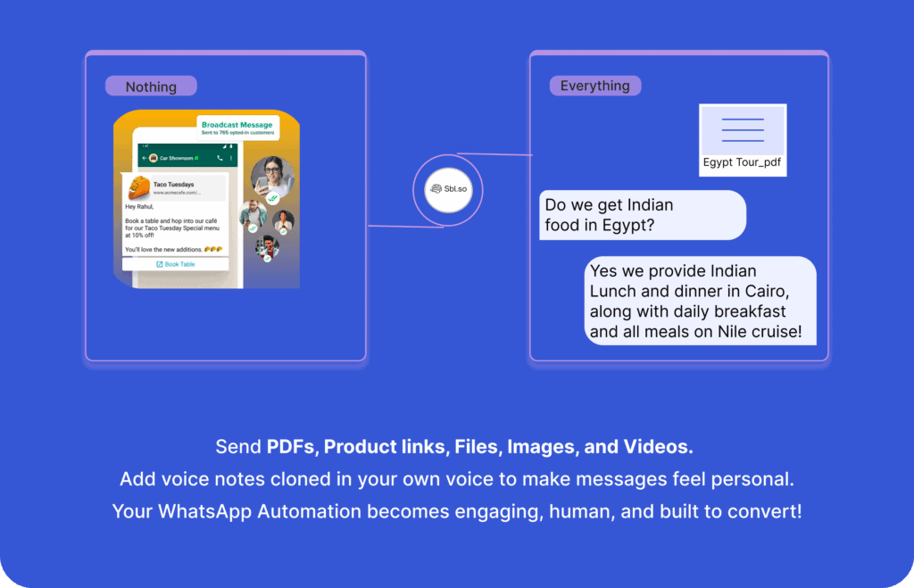Open the Egypt Tour_pdf document icon
914x588 pixels.
pos(742,129)
